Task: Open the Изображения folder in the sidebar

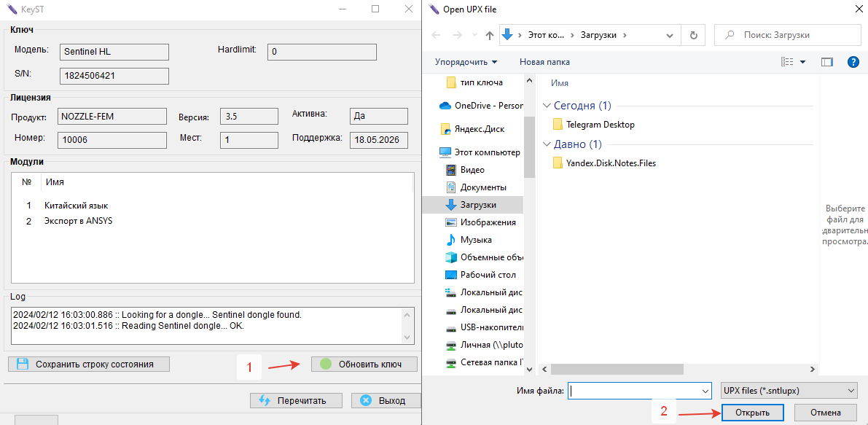Action: click(x=480, y=222)
